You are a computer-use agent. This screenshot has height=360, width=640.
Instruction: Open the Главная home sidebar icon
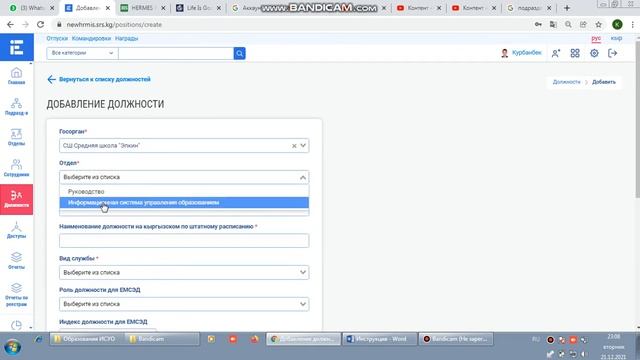pos(16,76)
